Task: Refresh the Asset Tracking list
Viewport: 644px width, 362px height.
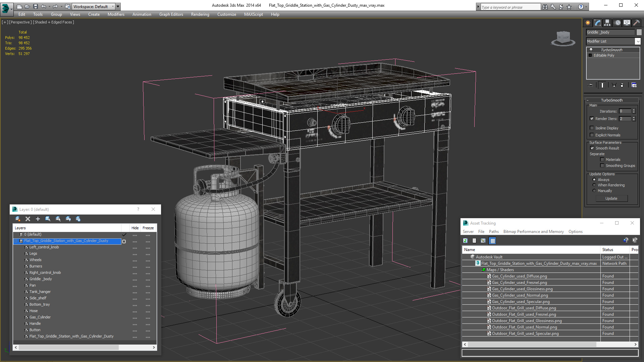Action: [x=465, y=241]
